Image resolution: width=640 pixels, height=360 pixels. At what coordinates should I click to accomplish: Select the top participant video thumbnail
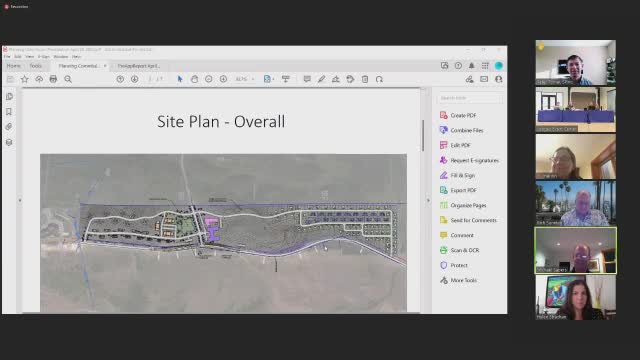pyautogui.click(x=576, y=62)
